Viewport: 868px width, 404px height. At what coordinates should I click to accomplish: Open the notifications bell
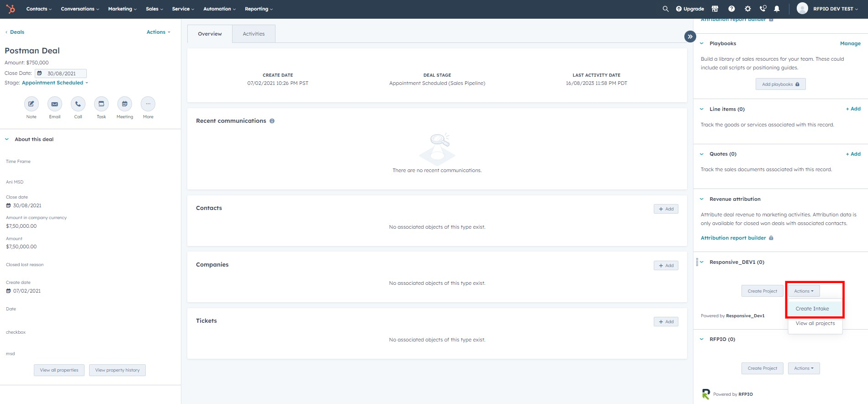coord(777,9)
